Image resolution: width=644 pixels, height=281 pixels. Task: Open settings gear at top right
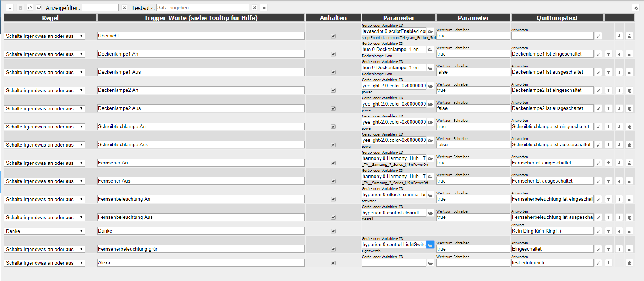tap(636, 8)
